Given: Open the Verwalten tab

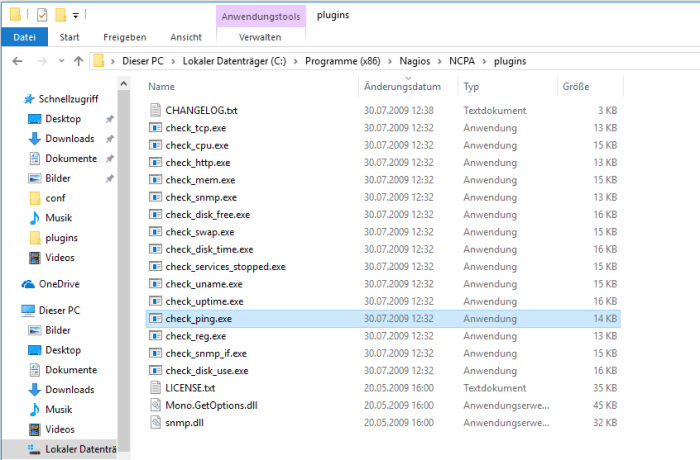Looking at the screenshot, I should coord(260,37).
